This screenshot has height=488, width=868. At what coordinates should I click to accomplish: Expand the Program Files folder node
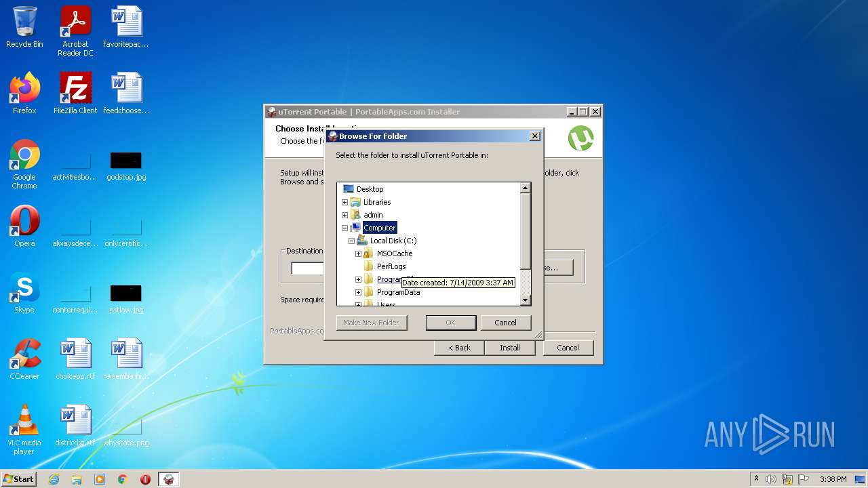point(358,279)
